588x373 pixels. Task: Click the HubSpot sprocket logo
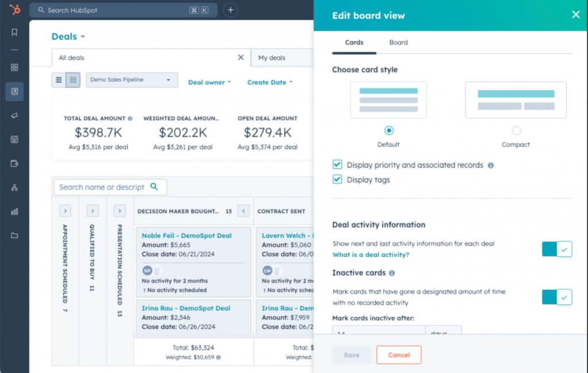point(14,10)
